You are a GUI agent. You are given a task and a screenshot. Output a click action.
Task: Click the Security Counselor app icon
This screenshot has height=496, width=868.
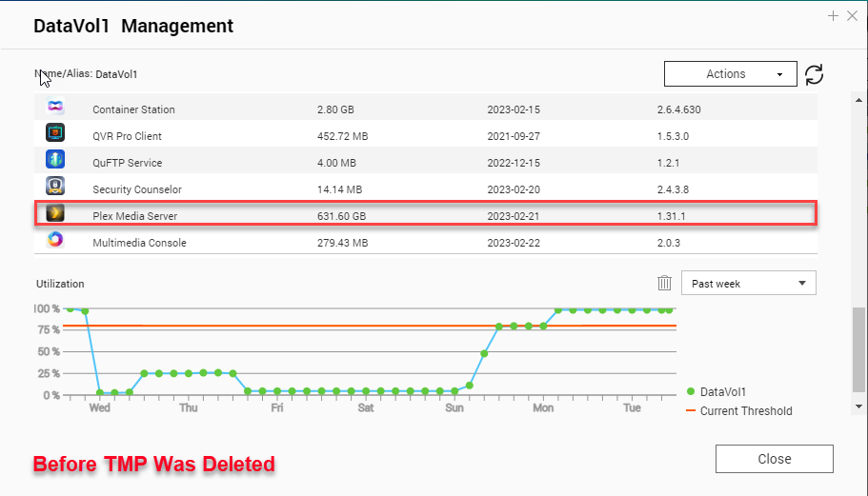[x=55, y=186]
